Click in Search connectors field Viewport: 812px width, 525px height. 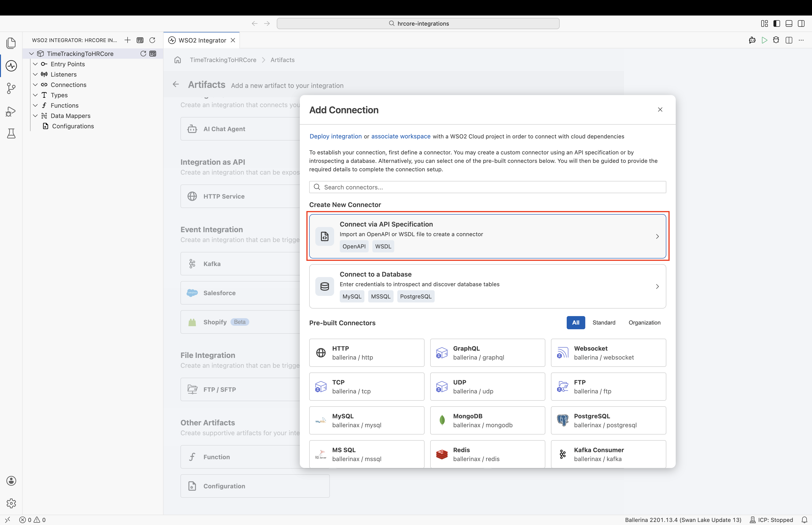pos(487,187)
